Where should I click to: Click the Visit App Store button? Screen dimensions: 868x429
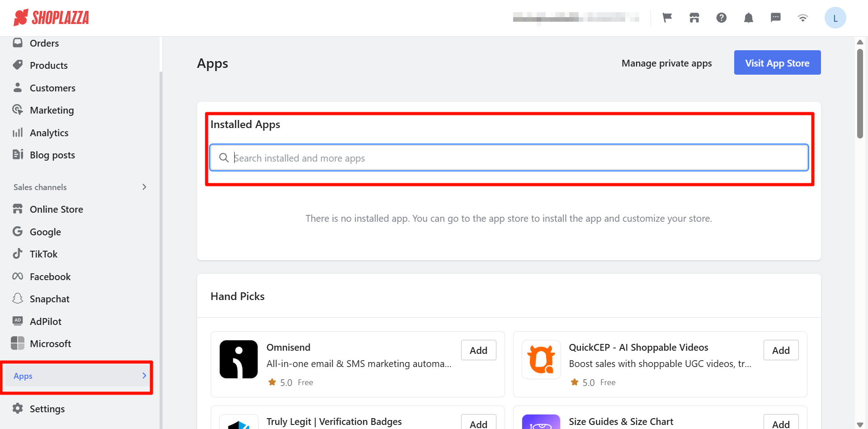[x=777, y=63]
